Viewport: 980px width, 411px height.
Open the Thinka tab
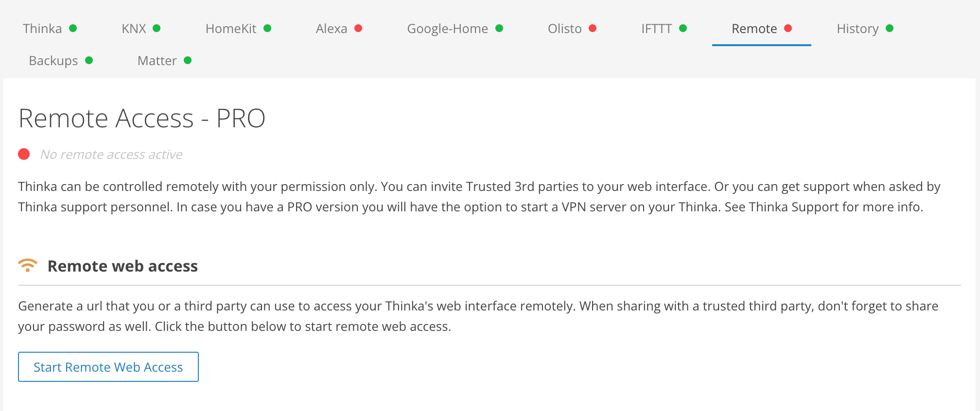(x=42, y=29)
